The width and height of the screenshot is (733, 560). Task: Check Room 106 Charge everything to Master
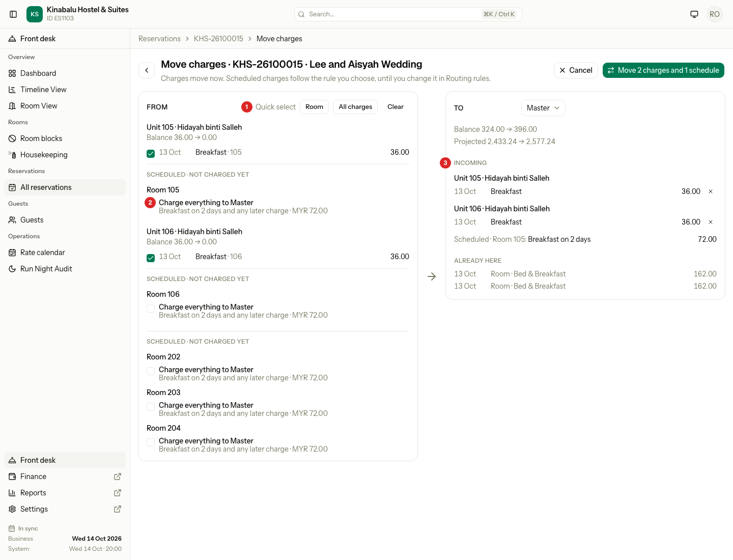[151, 309]
